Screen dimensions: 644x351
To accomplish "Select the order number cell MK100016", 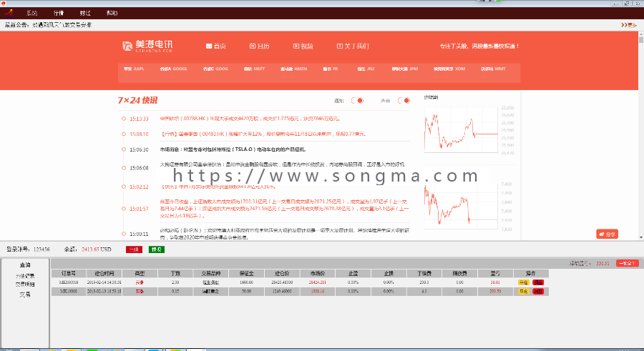I will [69, 282].
